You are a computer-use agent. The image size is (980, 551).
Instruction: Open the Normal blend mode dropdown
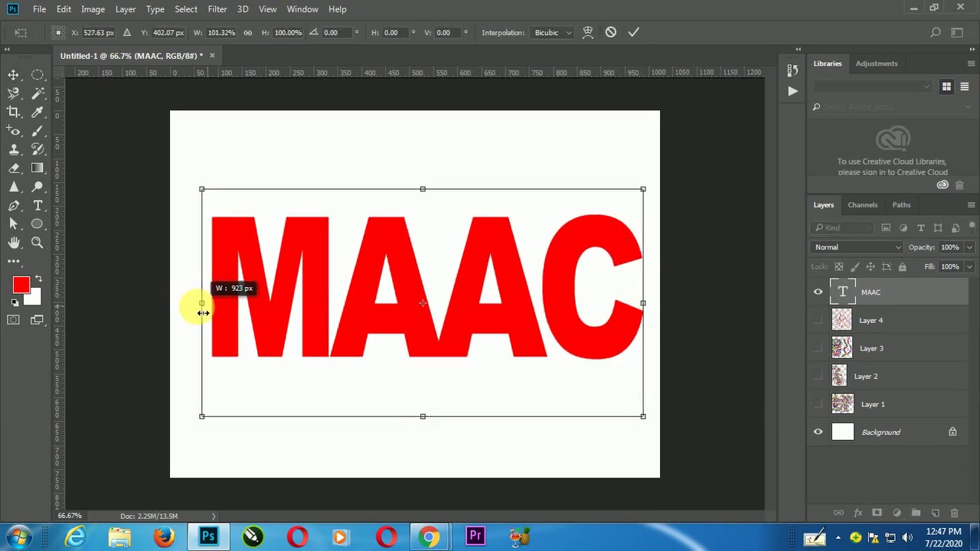[857, 247]
